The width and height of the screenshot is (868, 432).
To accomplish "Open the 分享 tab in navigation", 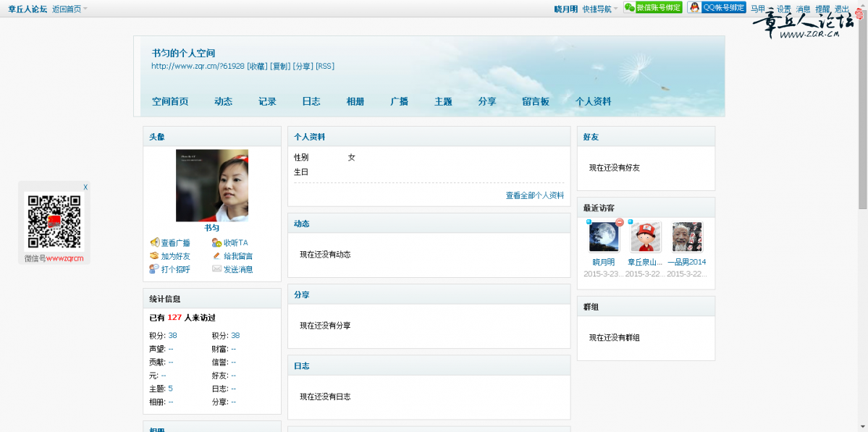I will point(487,101).
